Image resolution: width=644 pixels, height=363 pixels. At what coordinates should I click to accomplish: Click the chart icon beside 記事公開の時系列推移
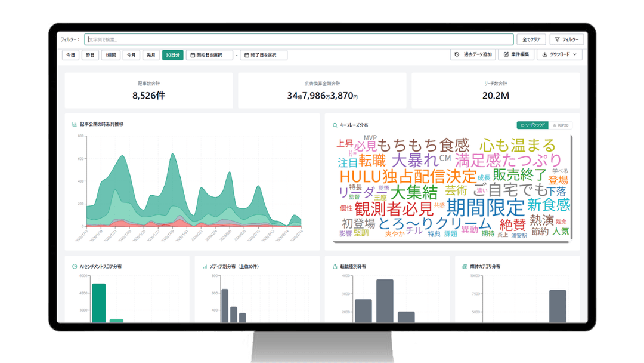pyautogui.click(x=75, y=124)
